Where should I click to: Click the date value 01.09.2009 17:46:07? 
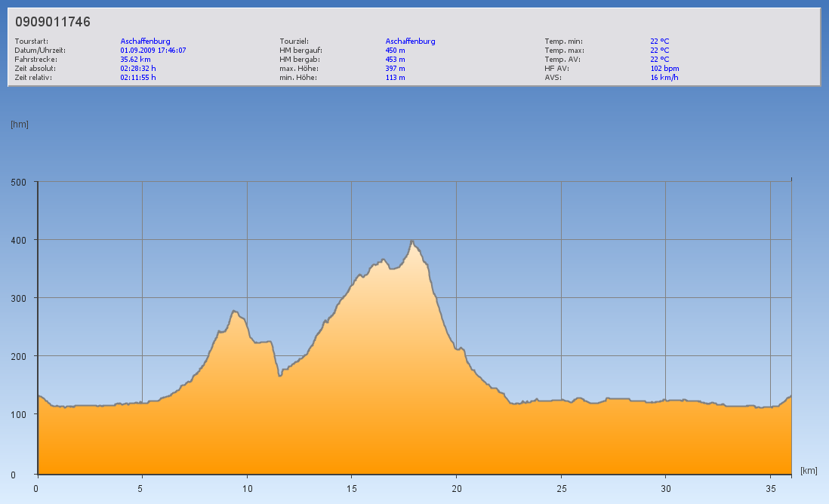[153, 51]
